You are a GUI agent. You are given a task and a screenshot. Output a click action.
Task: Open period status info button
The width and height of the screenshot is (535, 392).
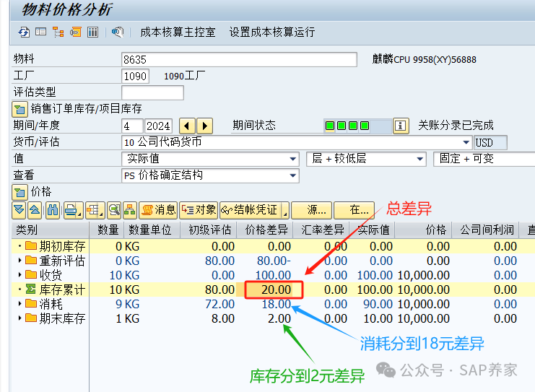(401, 126)
